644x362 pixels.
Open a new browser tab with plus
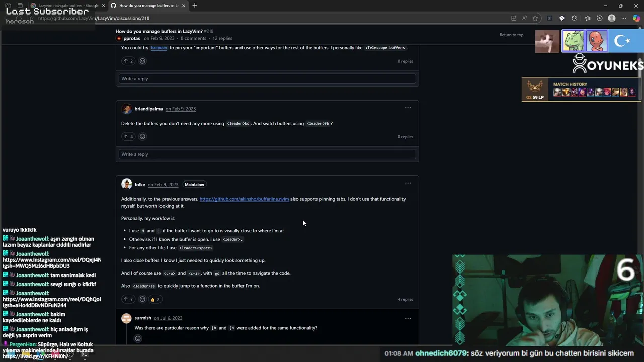(195, 6)
